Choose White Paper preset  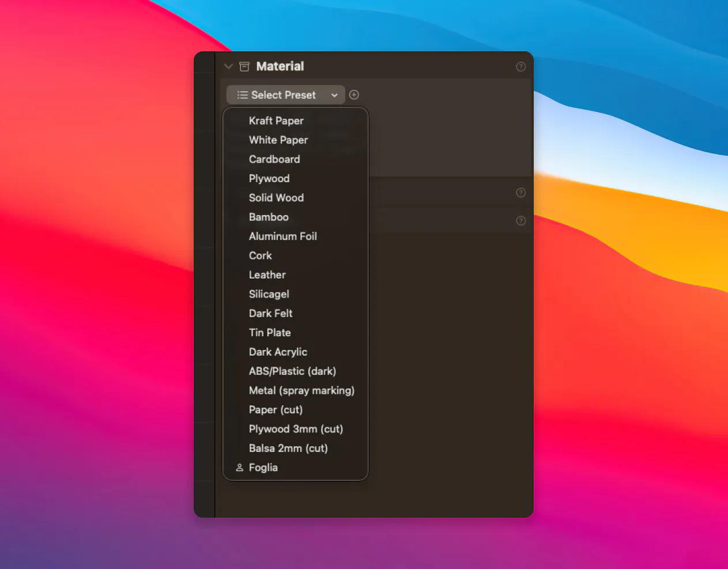pyautogui.click(x=295, y=140)
